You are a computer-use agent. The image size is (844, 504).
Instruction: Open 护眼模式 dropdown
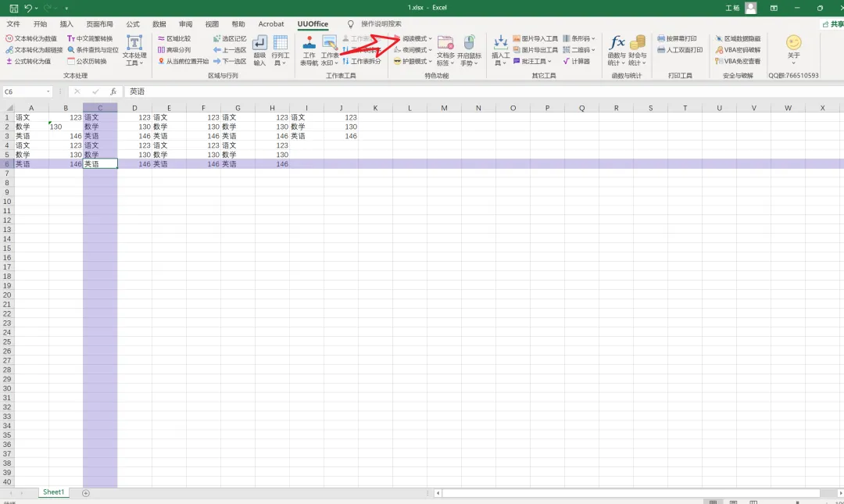point(413,62)
